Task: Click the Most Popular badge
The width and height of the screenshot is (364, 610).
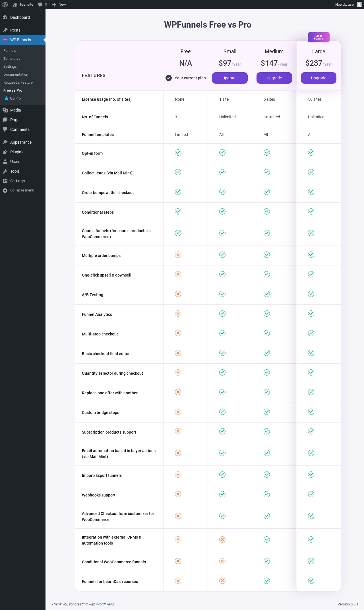Action: pos(318,37)
